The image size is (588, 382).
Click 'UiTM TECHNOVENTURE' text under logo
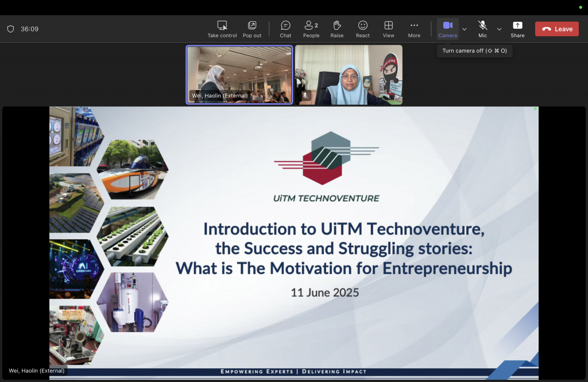coord(326,198)
